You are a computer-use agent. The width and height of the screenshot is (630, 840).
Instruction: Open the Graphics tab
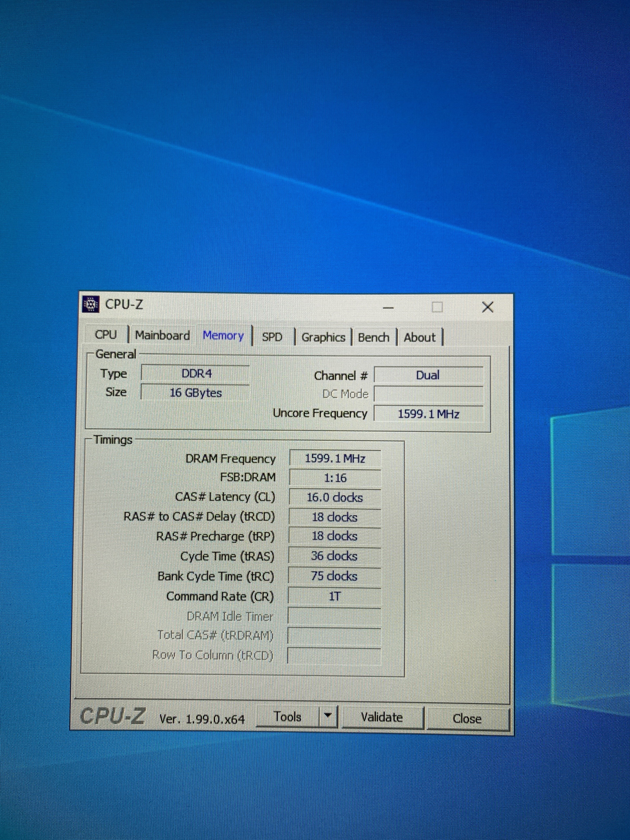click(323, 337)
